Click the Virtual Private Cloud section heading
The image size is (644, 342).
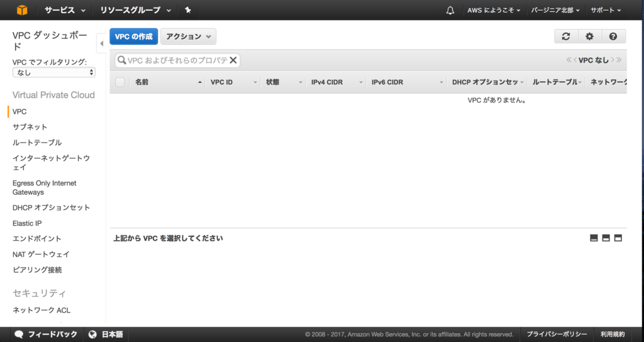(x=53, y=95)
